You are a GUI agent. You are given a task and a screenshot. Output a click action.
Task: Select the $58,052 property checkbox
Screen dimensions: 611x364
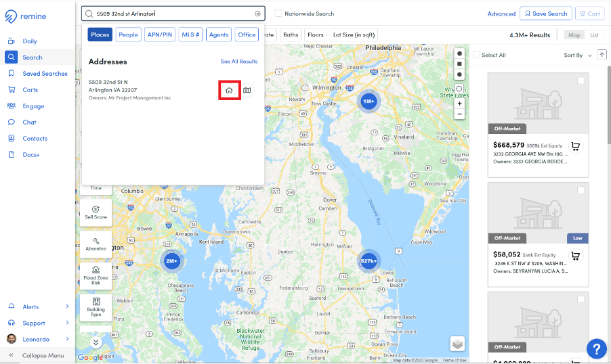point(581,190)
